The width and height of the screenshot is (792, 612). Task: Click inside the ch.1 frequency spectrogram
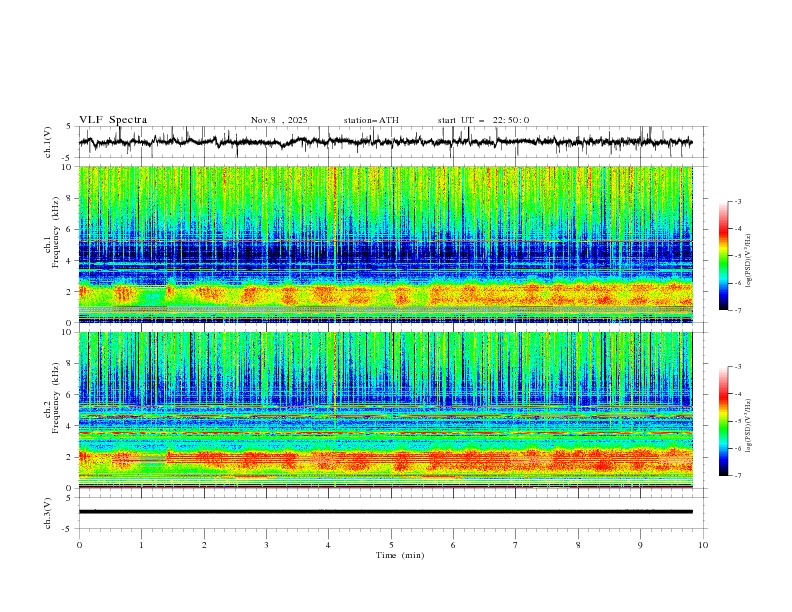(385, 244)
